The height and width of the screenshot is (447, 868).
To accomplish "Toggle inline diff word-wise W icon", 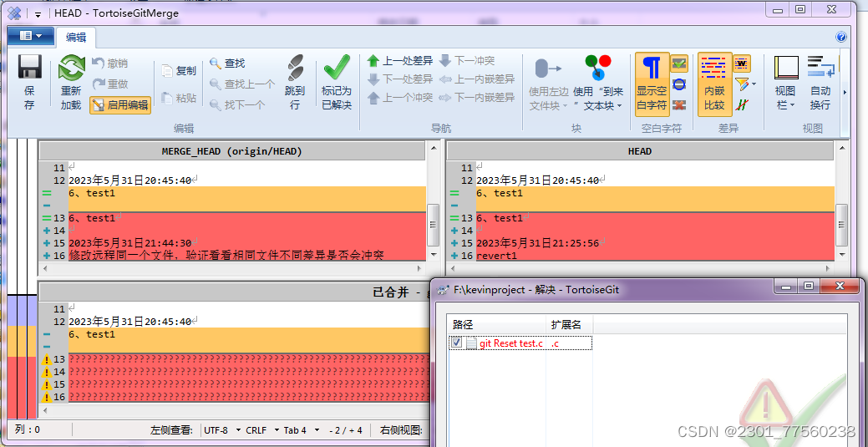I will tap(742, 63).
